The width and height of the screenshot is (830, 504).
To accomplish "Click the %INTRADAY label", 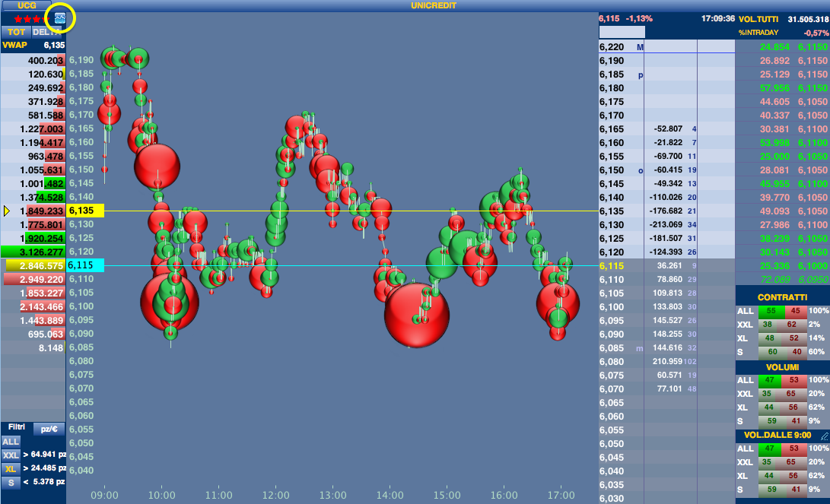I will 758,33.
